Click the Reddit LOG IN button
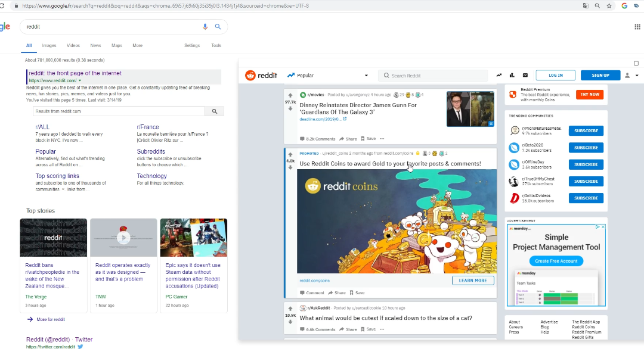The image size is (644, 349). click(x=555, y=76)
